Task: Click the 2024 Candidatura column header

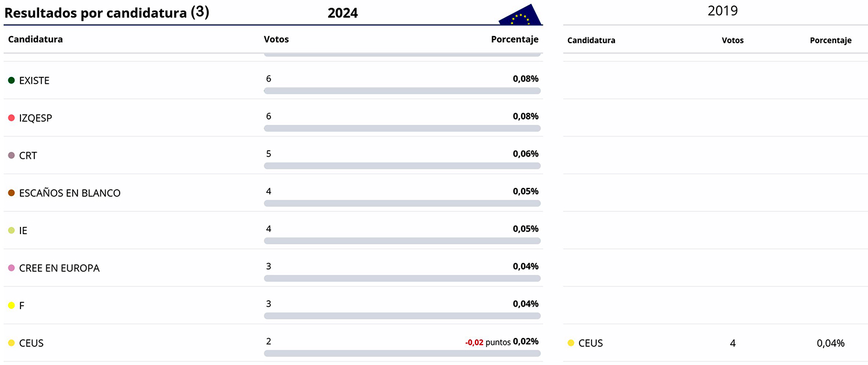Action: [35, 40]
